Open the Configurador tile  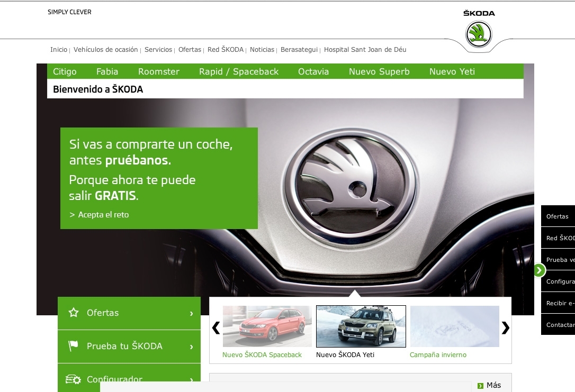click(x=129, y=378)
